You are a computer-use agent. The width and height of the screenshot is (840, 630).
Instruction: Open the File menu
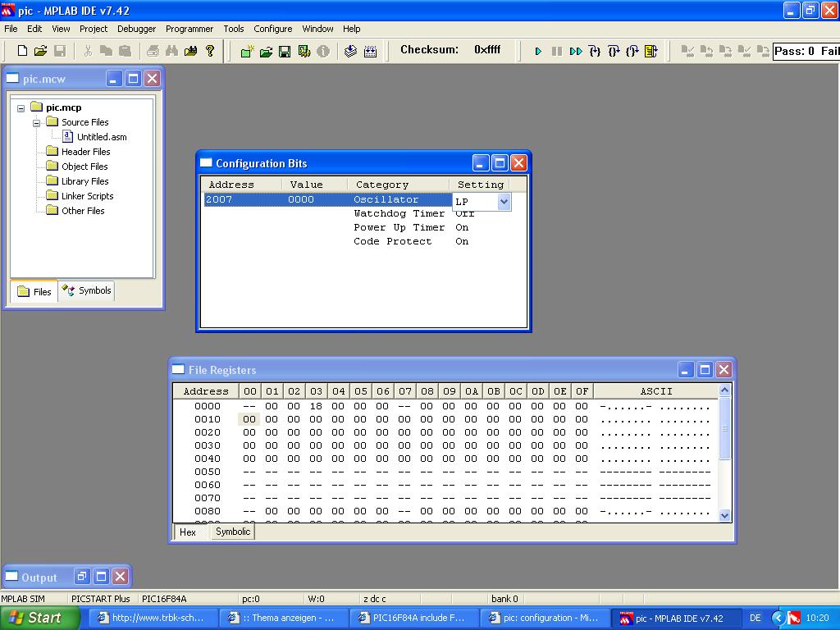click(11, 29)
